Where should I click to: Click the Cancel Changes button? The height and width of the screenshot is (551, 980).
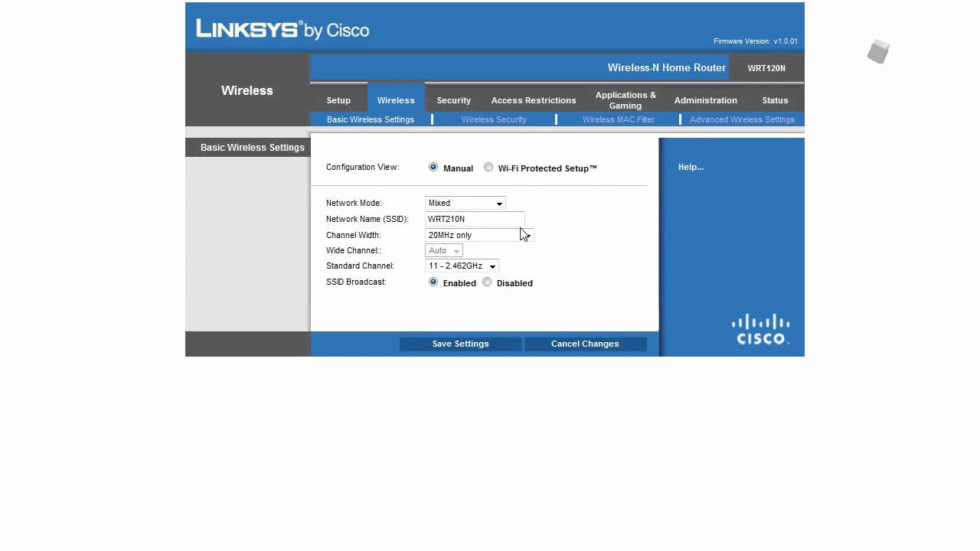585,344
